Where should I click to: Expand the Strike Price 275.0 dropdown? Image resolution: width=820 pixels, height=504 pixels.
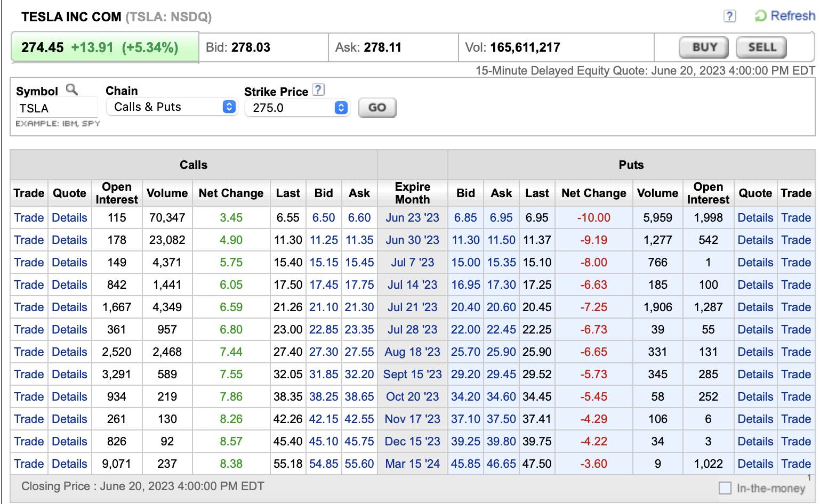click(x=297, y=108)
